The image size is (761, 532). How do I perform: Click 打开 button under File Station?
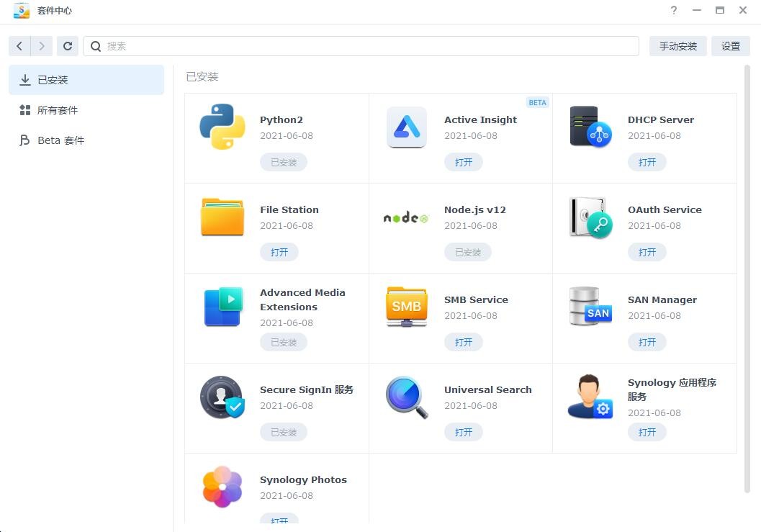pos(279,252)
